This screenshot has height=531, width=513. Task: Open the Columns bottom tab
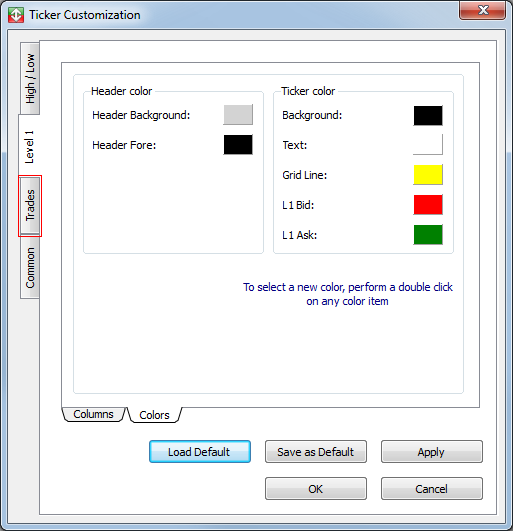93,414
